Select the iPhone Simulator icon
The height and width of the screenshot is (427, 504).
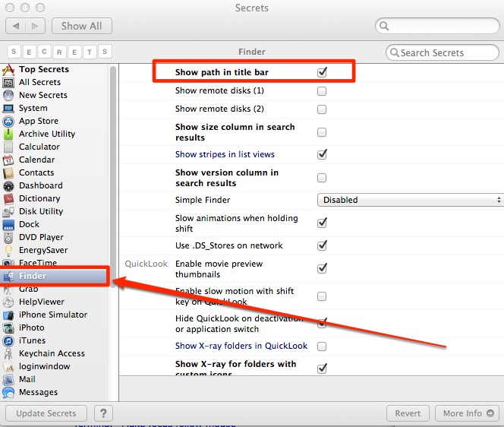tap(8, 315)
